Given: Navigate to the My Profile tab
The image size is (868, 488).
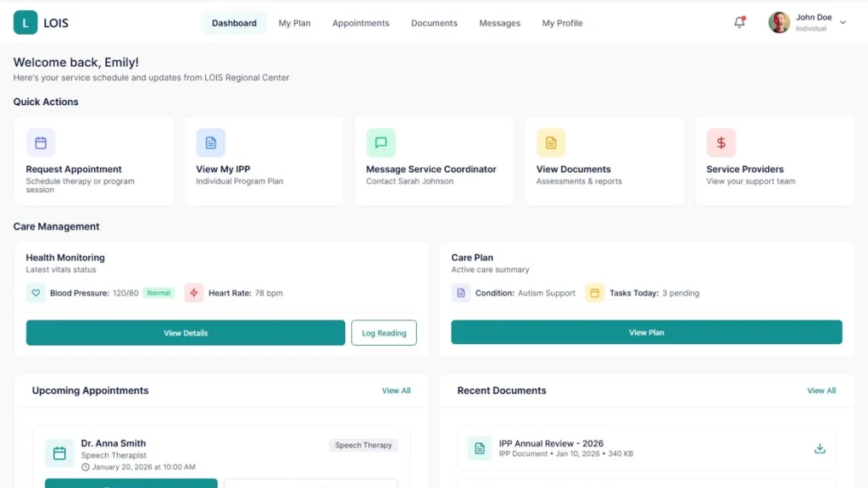Looking at the screenshot, I should point(563,23).
